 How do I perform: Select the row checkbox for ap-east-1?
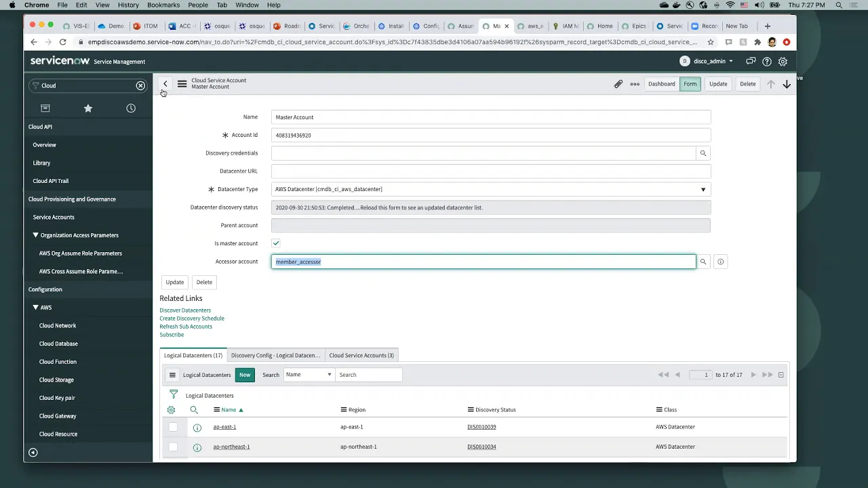(173, 427)
